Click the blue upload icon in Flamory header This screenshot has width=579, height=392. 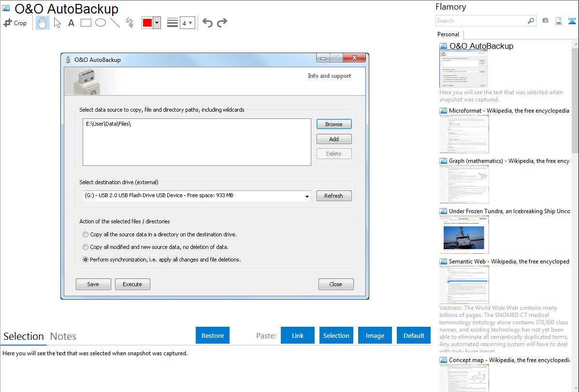572,21
